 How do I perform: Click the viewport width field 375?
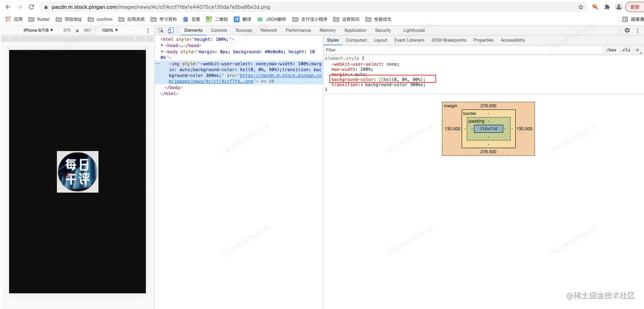point(67,30)
